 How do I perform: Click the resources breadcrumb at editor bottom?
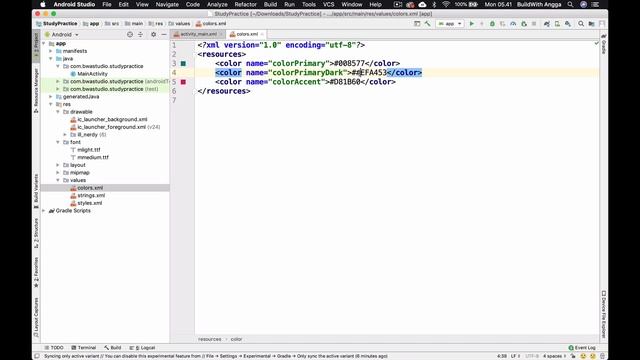210,339
